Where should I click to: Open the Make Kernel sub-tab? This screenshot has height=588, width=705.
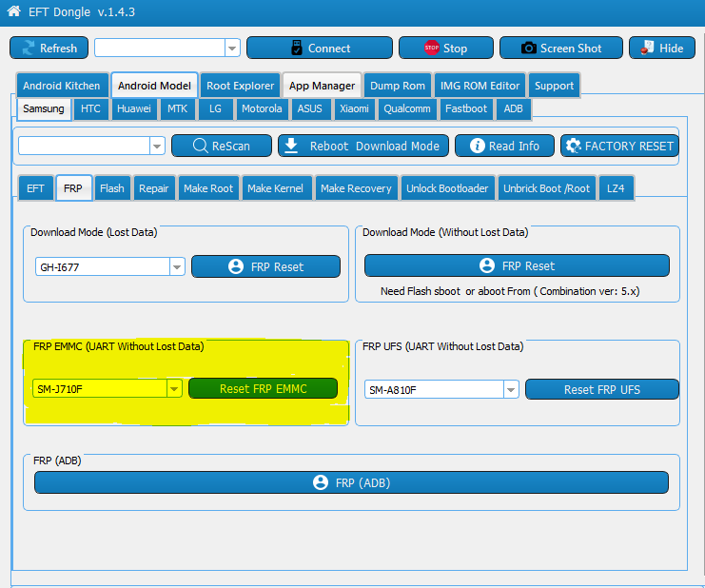tap(275, 188)
